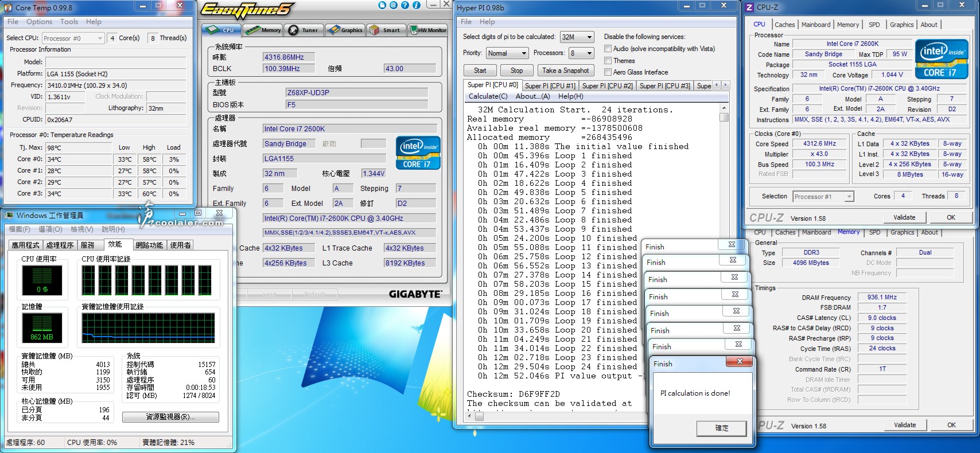Open the 檢視(V) menu in Task Manager
The width and height of the screenshot is (980, 453).
[x=81, y=229]
